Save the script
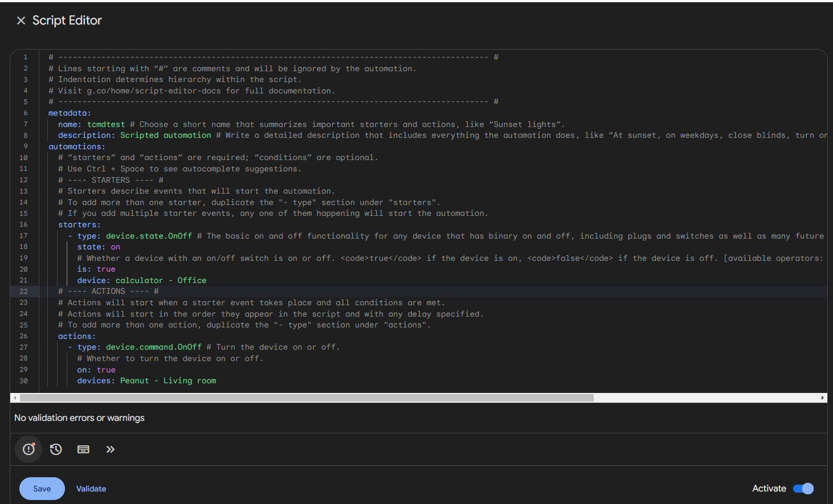The image size is (833, 504). point(42,489)
